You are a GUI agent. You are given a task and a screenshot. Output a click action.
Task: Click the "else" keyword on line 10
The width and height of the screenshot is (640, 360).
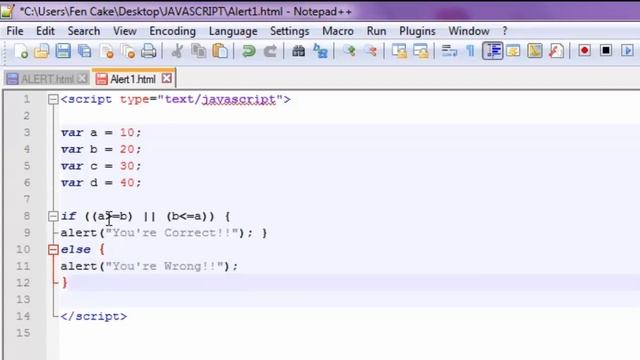(x=76, y=249)
